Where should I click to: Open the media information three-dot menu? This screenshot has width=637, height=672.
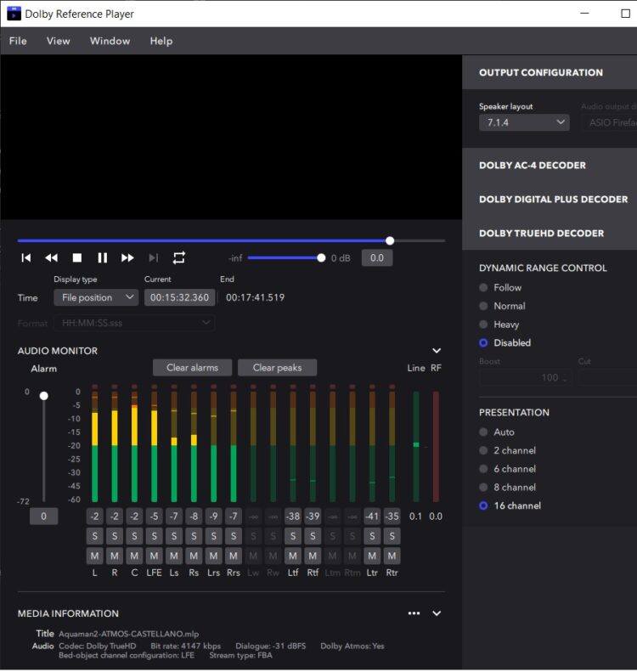point(414,613)
